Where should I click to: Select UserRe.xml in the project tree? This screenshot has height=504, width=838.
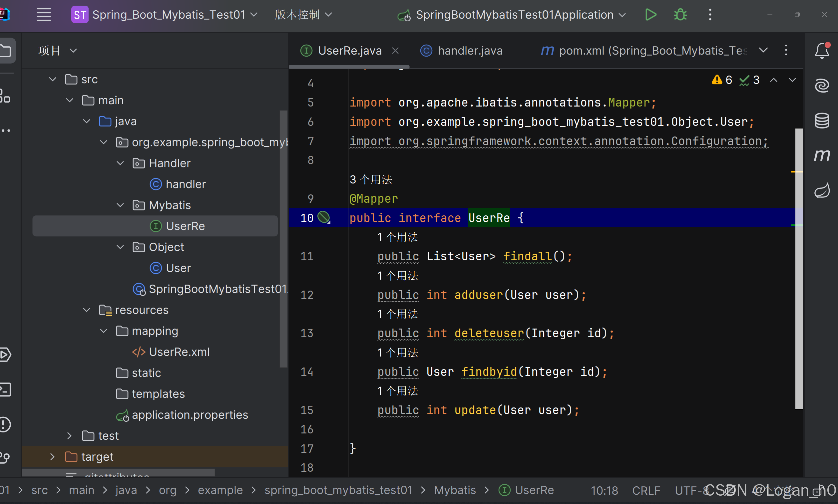coord(179,352)
